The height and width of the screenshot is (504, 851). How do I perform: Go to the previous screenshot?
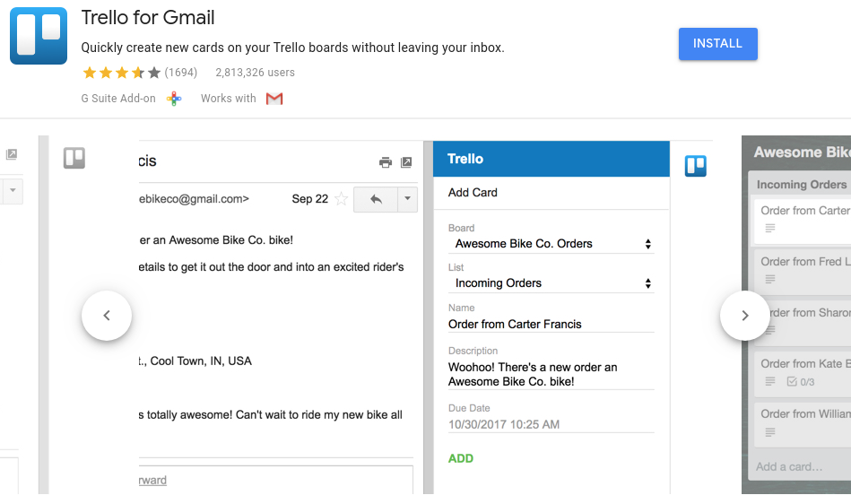point(107,316)
